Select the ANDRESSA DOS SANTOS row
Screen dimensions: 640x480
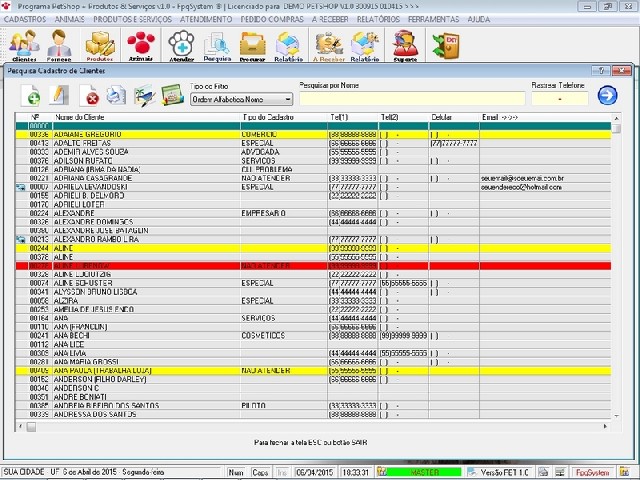click(x=313, y=414)
